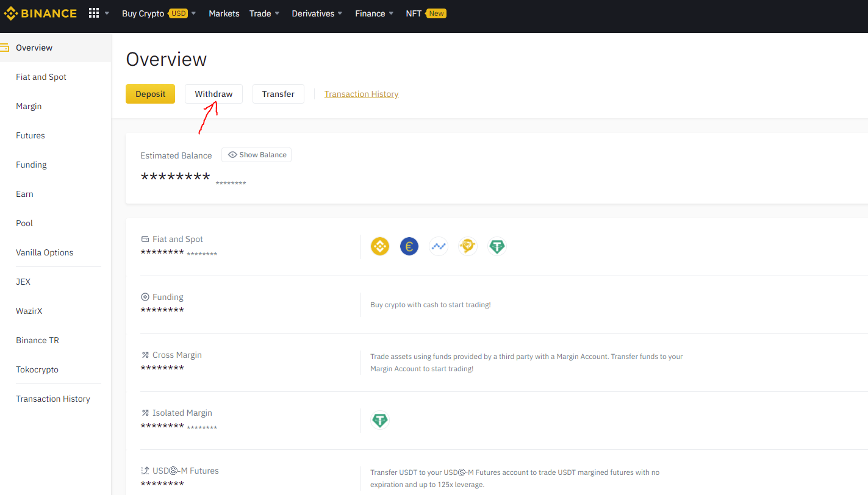Open Fiat and Spot in sidebar

point(41,77)
